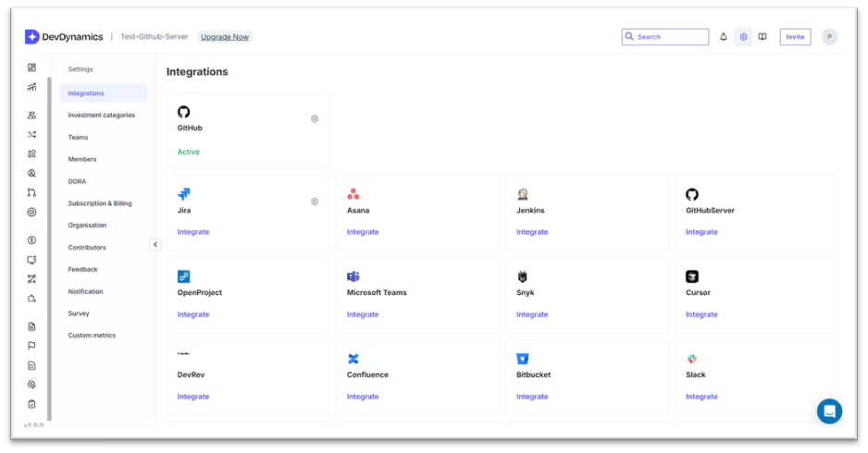Click the Slack logo icon
The image size is (868, 453).
(692, 359)
